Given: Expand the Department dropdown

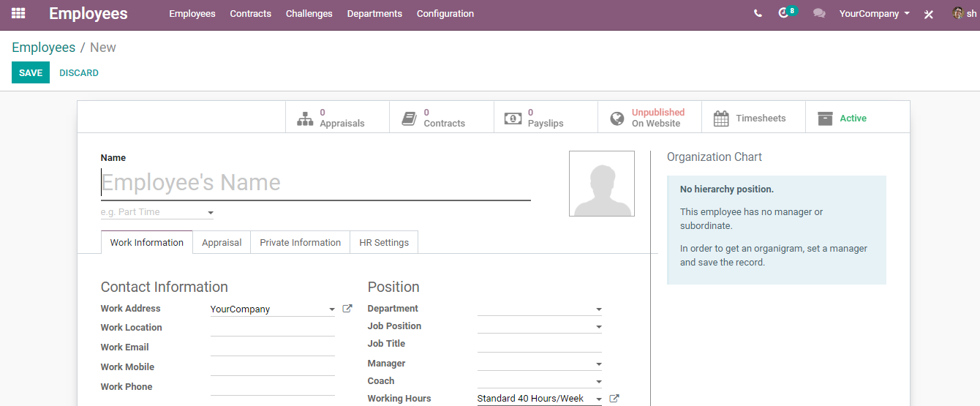Looking at the screenshot, I should point(599,309).
